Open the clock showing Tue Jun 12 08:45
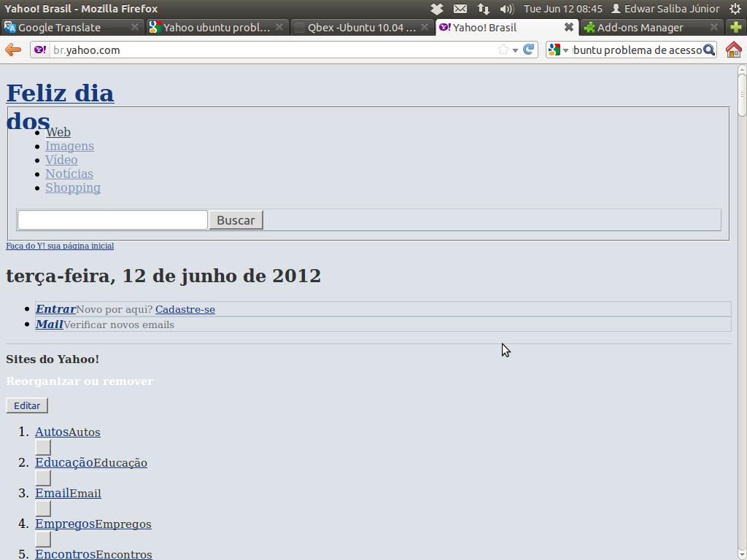 pyautogui.click(x=563, y=9)
